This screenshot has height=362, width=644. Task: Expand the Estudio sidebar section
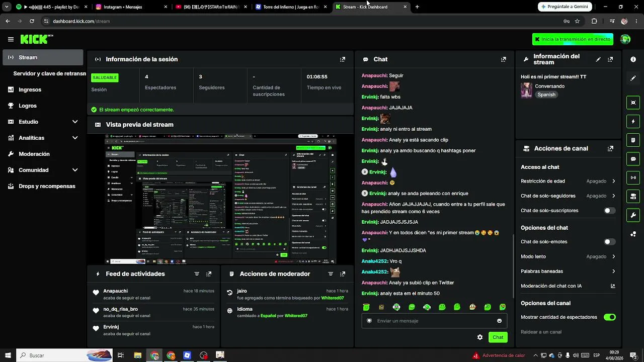tap(43, 122)
